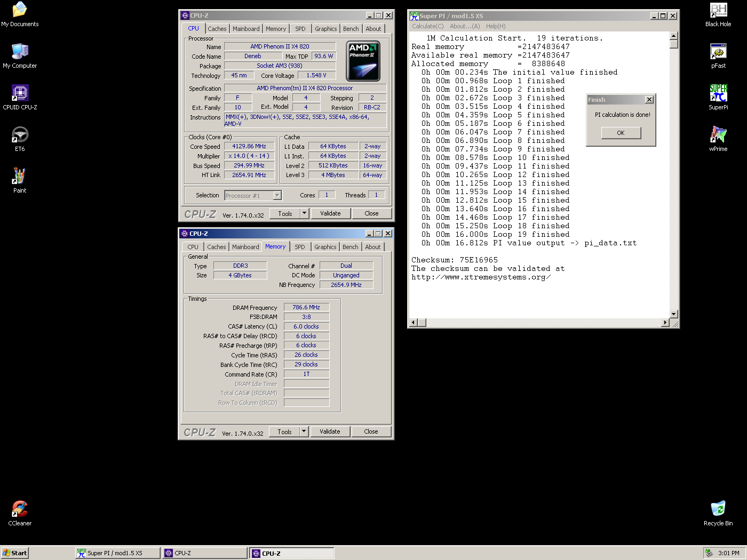
Task: Click the NB Frequency 2654.9 MHz value
Action: point(346,285)
